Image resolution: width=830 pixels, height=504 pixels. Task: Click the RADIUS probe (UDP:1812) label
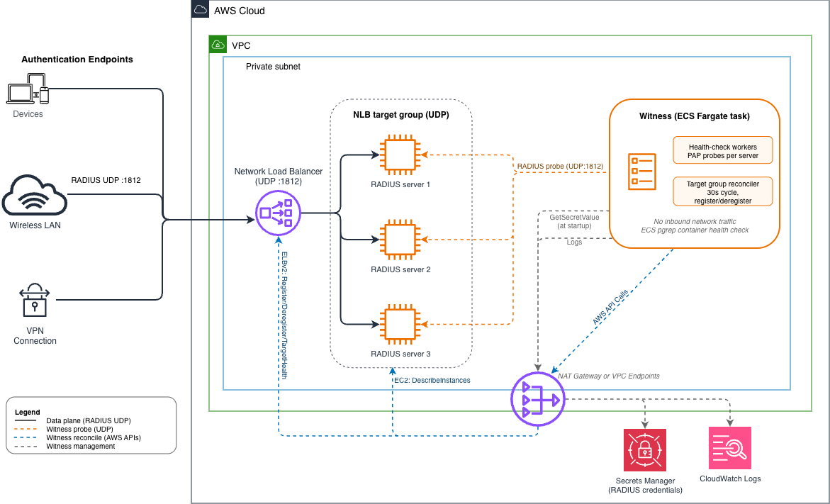560,167
